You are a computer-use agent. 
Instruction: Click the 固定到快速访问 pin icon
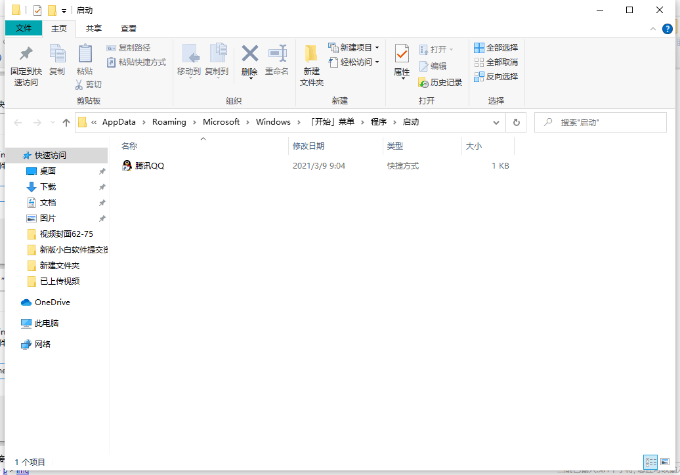point(25,56)
